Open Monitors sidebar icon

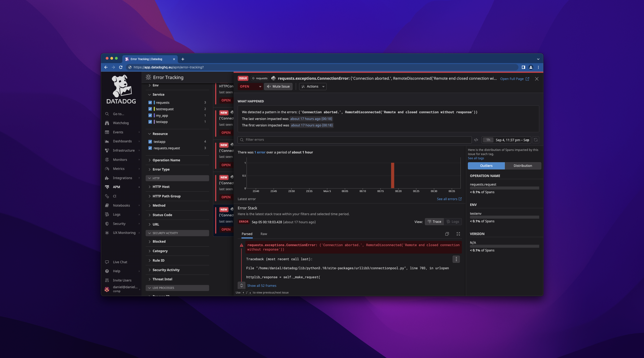click(x=107, y=160)
